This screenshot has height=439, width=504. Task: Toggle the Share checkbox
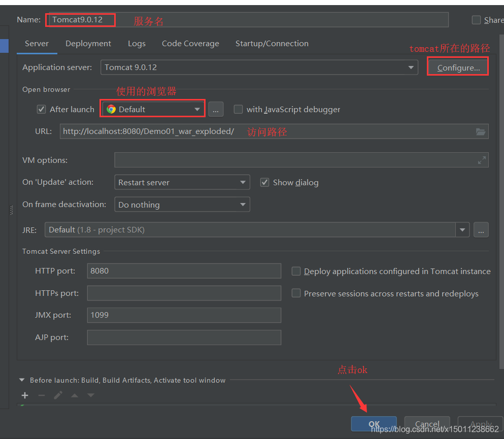click(x=476, y=20)
